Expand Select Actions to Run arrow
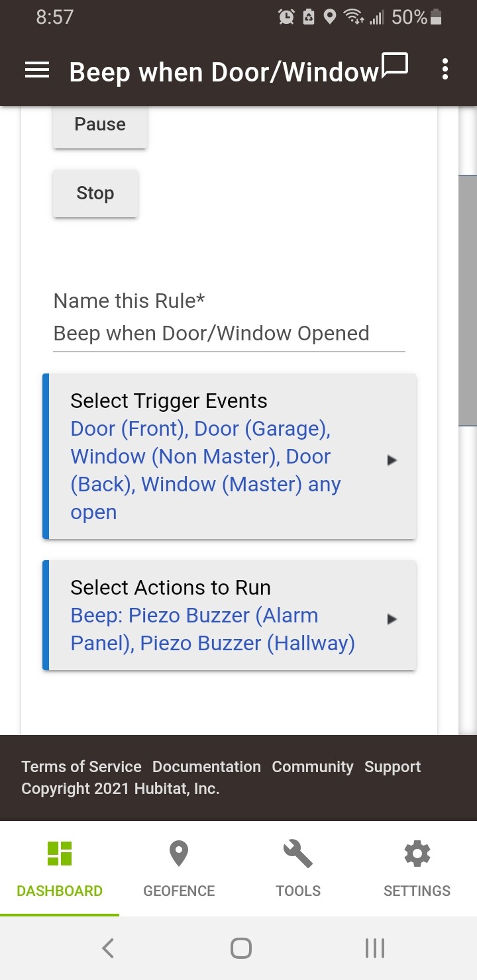 pyautogui.click(x=392, y=619)
